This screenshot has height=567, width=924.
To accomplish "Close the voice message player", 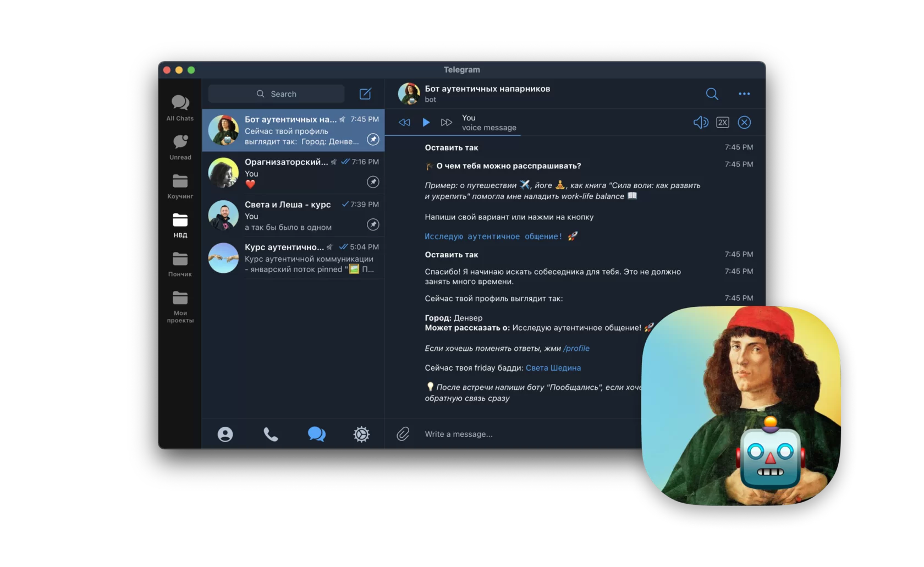I will (x=744, y=122).
